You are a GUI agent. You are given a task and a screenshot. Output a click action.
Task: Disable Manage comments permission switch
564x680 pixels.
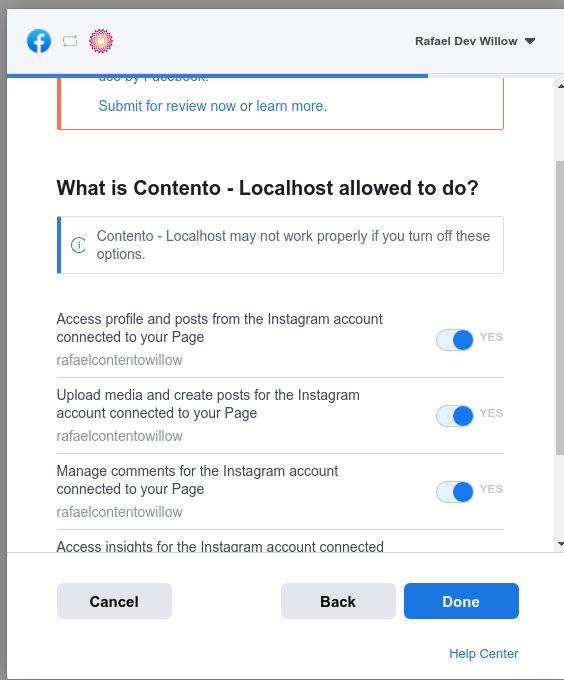[454, 492]
